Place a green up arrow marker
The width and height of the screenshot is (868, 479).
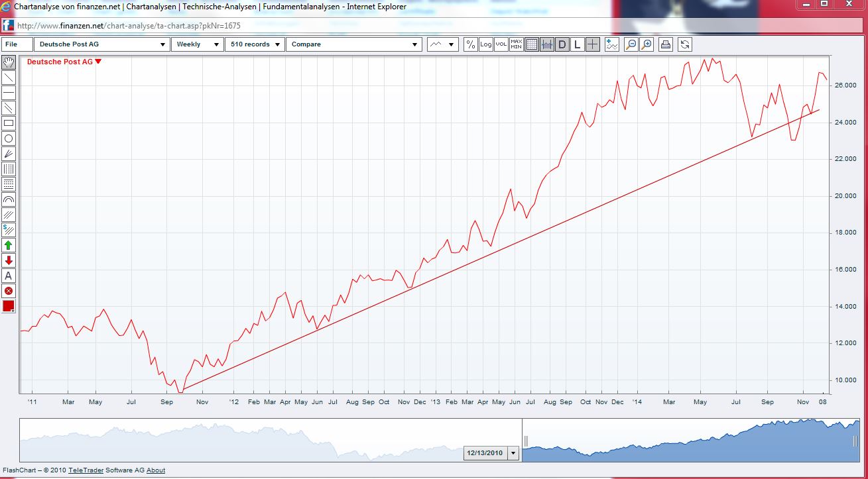pyautogui.click(x=9, y=245)
